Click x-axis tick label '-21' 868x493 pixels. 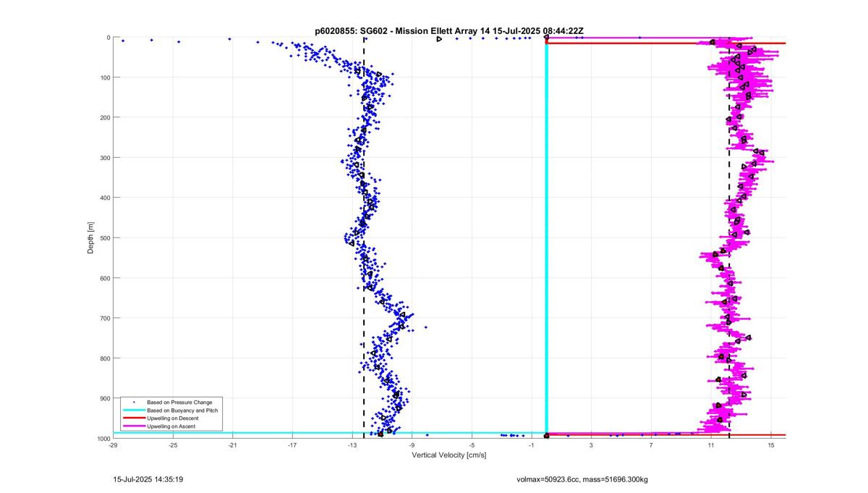click(232, 445)
